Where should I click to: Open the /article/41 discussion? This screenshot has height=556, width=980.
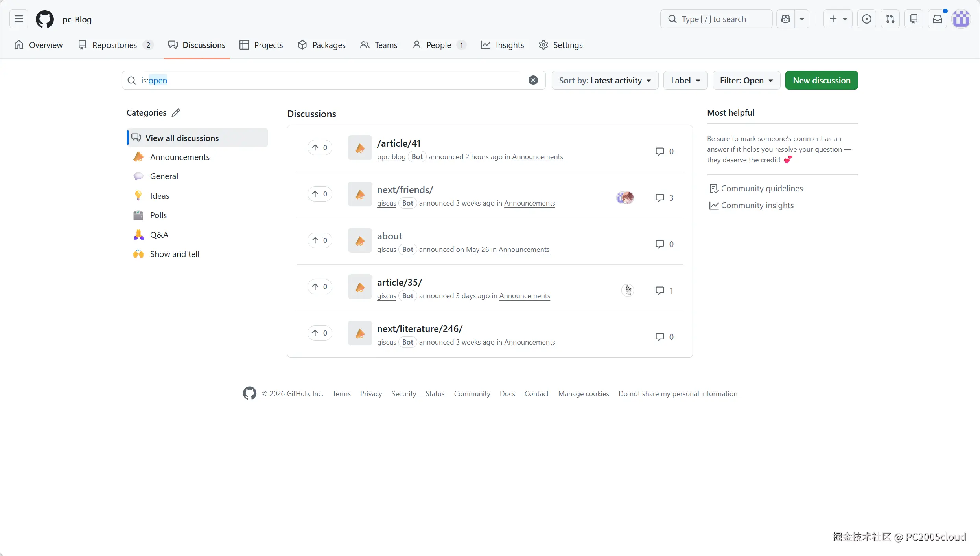click(x=399, y=143)
